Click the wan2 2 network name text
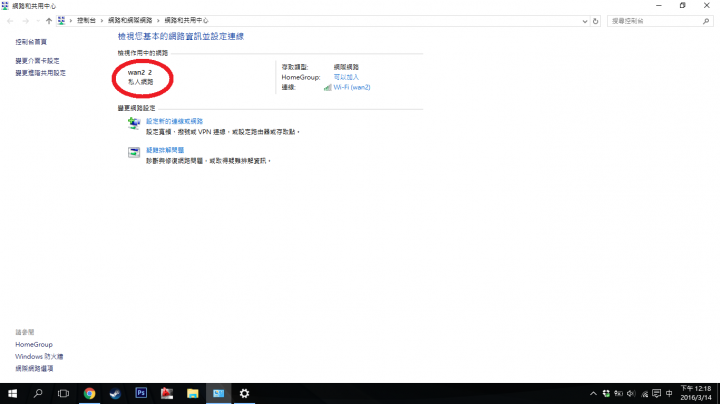 pos(140,72)
